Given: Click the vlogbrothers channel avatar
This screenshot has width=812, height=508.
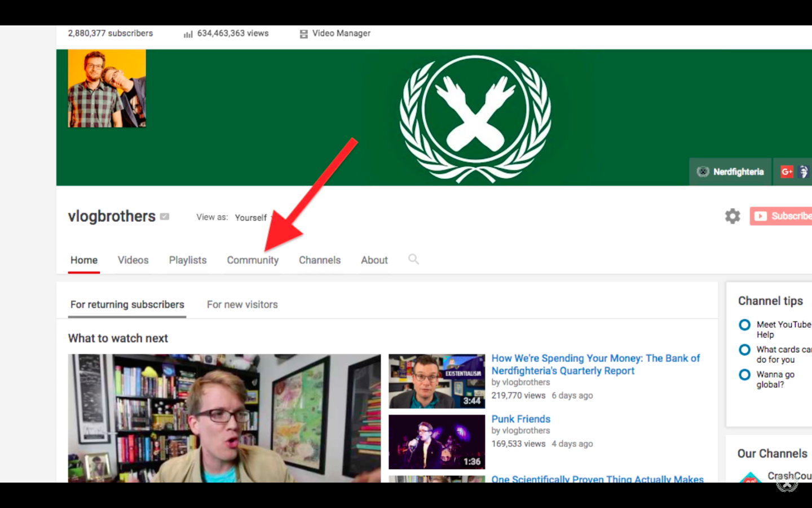Looking at the screenshot, I should click(x=107, y=89).
